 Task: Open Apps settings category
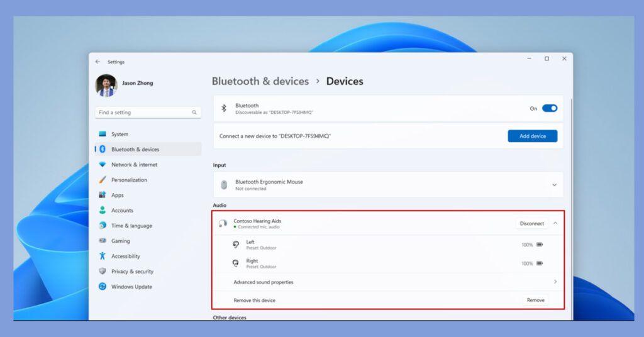tap(148, 195)
